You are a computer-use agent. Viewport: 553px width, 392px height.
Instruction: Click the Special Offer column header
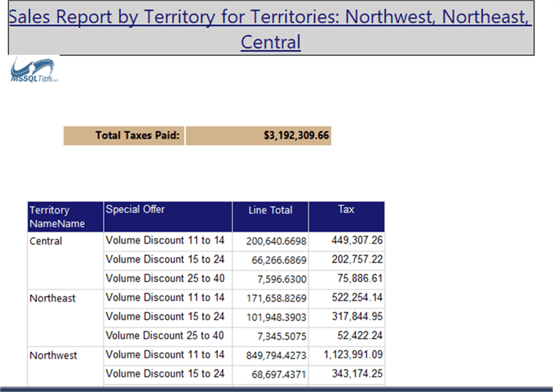(x=168, y=217)
